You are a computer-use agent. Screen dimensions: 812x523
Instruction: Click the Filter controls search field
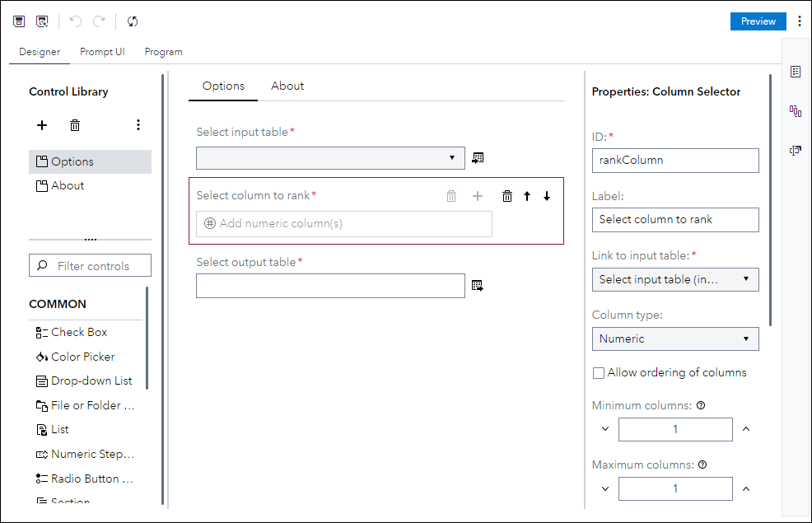point(91,266)
